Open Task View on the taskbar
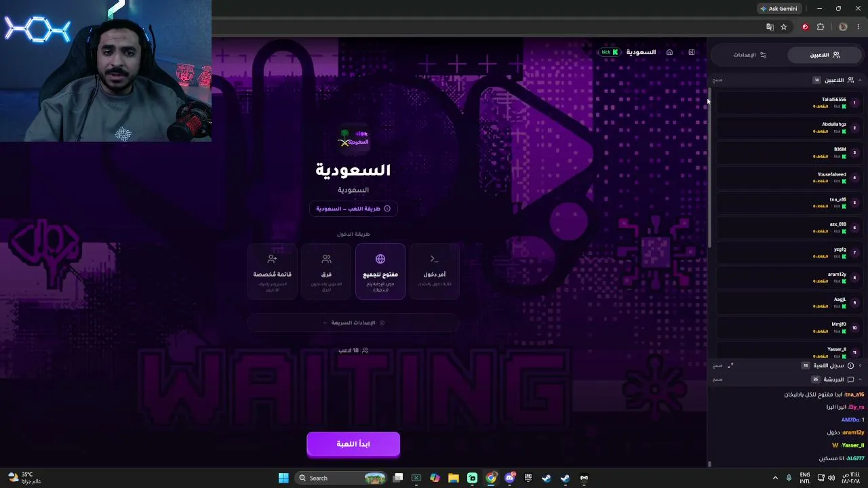The height and width of the screenshot is (488, 868). [x=398, y=478]
